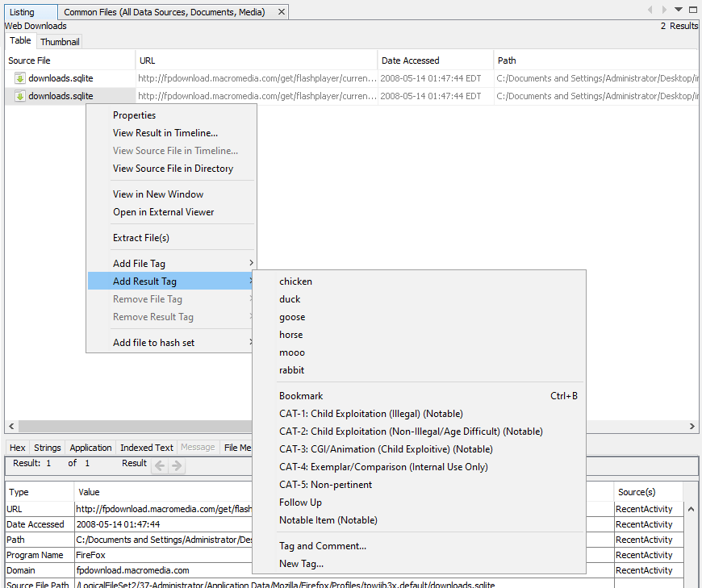Open the window options dropdown caret near the maximize button
702x588 pixels.
676,10
